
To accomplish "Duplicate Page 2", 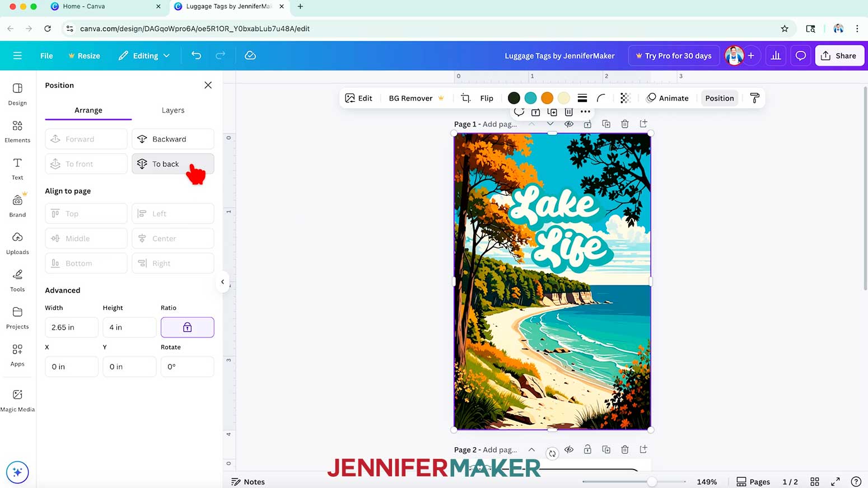I will pyautogui.click(x=606, y=449).
